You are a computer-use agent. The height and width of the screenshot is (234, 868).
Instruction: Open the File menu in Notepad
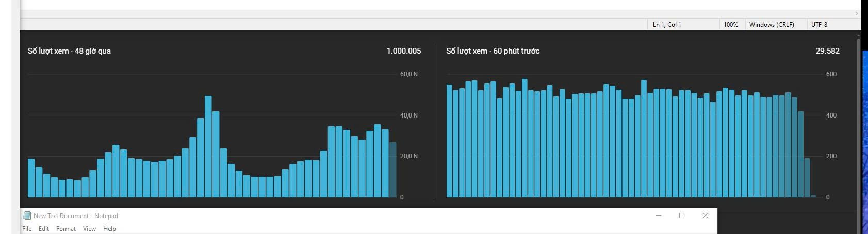(x=27, y=229)
